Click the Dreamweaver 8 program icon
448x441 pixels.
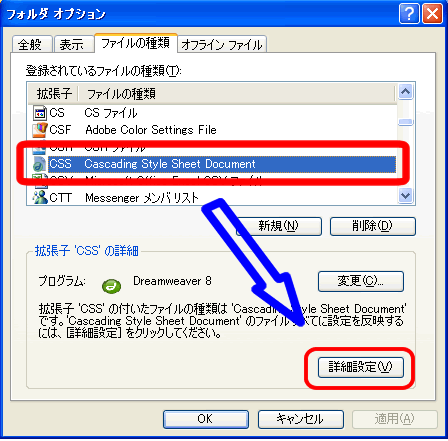(x=111, y=286)
